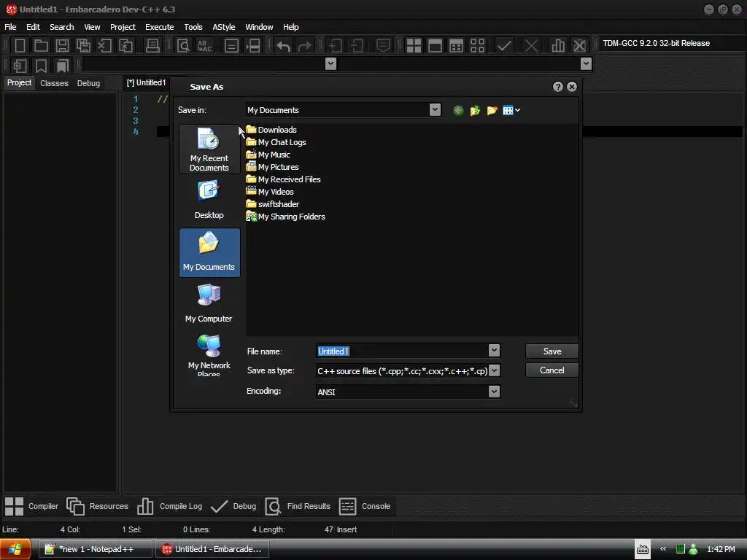Expand the Encoding ANSI dropdown arrow
Image resolution: width=747 pixels, height=560 pixels.
(x=494, y=392)
